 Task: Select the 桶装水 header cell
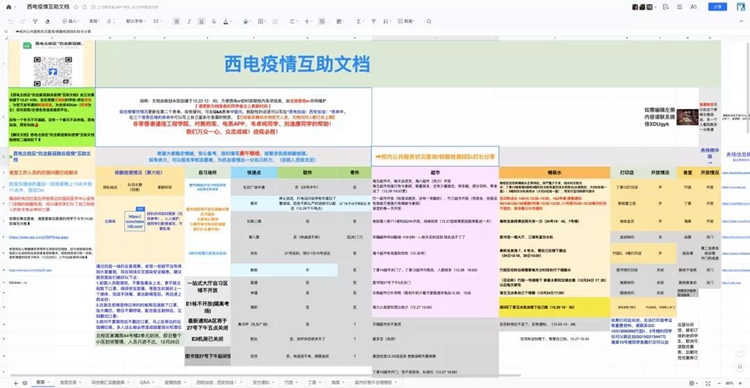click(554, 172)
